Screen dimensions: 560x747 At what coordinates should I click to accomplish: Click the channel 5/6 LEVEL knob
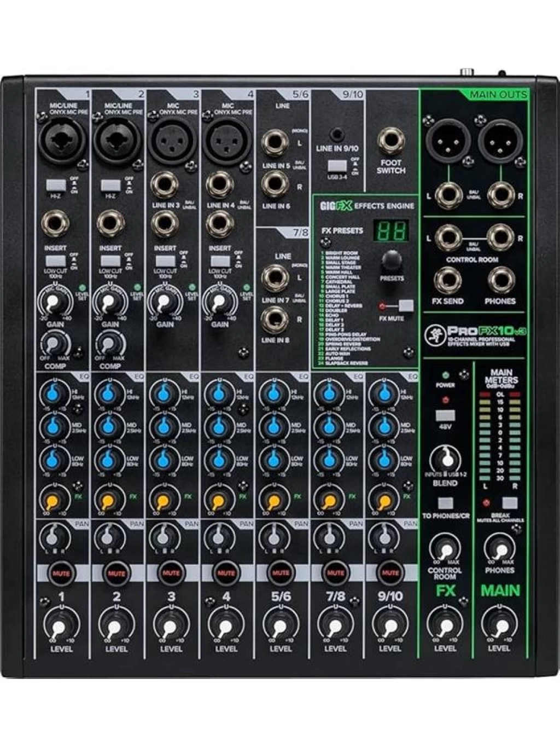(281, 624)
